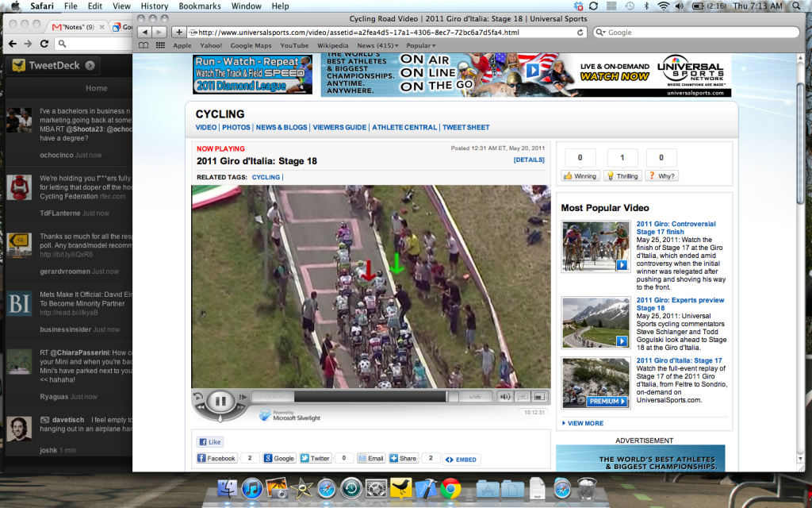
Task: Pause the video with the round pause button
Action: point(220,401)
